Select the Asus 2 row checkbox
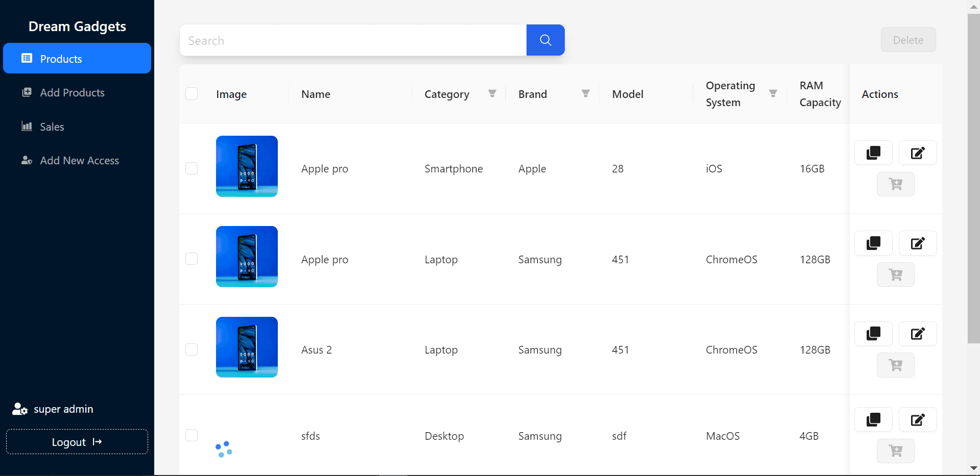Viewport: 980px width, 476px height. click(192, 349)
